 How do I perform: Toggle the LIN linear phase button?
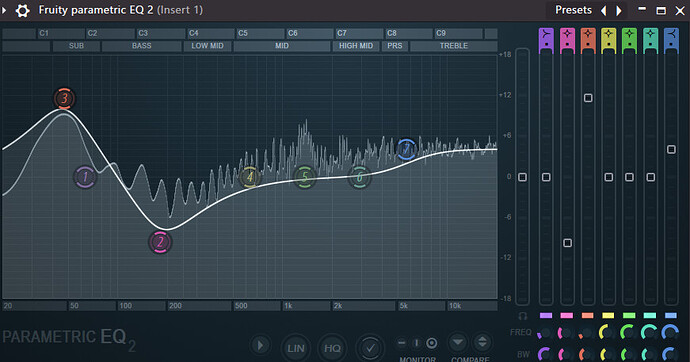296,348
